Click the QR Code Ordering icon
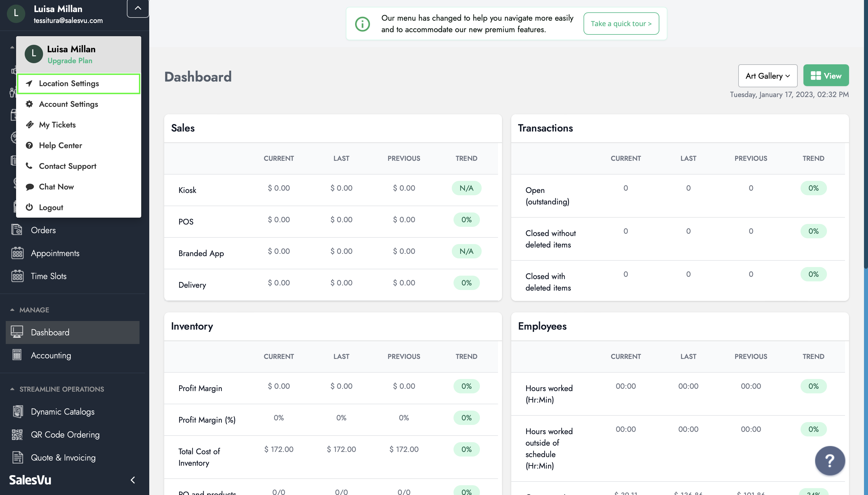 pos(17,434)
